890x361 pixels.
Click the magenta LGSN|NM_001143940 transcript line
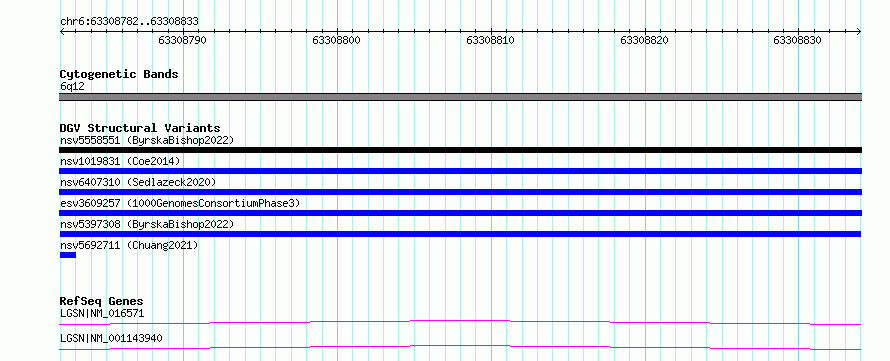(460, 347)
